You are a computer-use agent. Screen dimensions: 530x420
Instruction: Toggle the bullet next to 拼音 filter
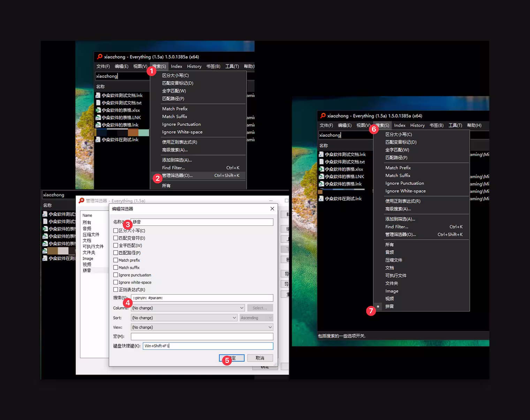tap(378, 307)
